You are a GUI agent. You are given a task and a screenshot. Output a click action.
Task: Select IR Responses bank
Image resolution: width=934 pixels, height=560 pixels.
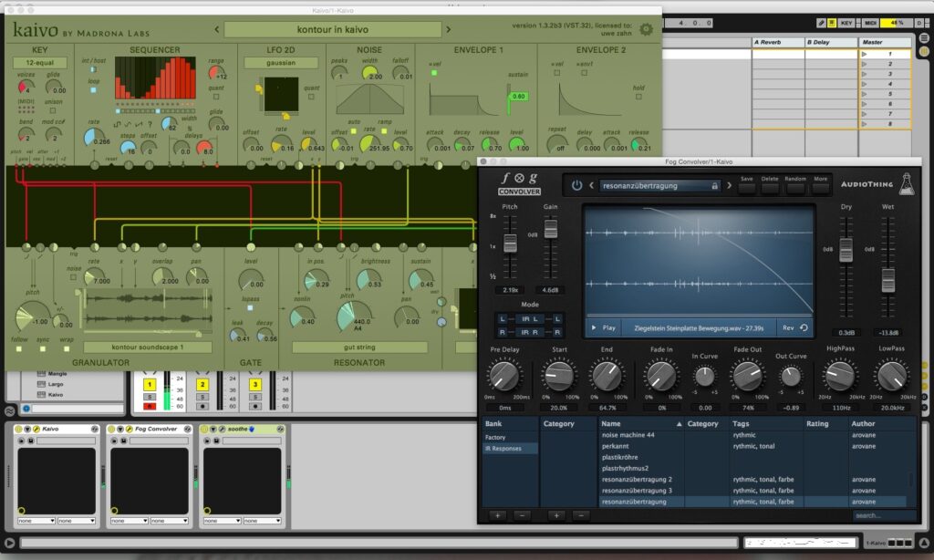pos(509,449)
